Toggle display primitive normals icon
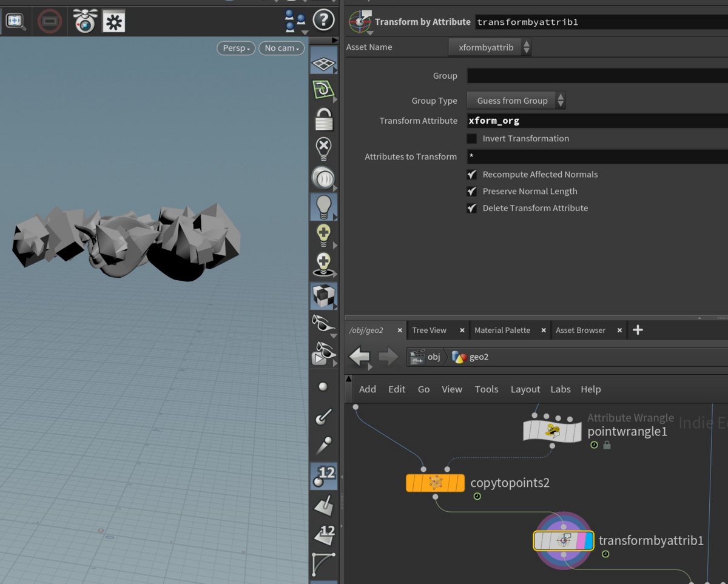This screenshot has width=728, height=584. (x=323, y=505)
